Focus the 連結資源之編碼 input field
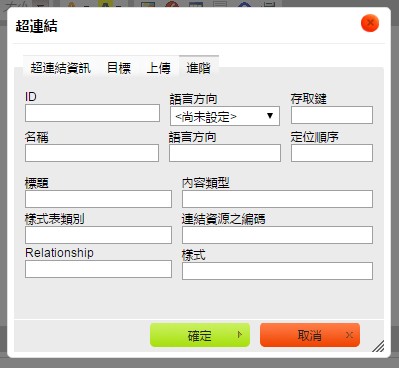This screenshot has width=399, height=368. tap(277, 235)
